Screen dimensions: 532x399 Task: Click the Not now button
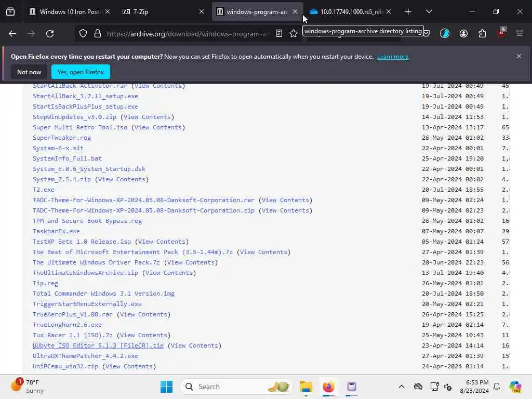pyautogui.click(x=29, y=72)
